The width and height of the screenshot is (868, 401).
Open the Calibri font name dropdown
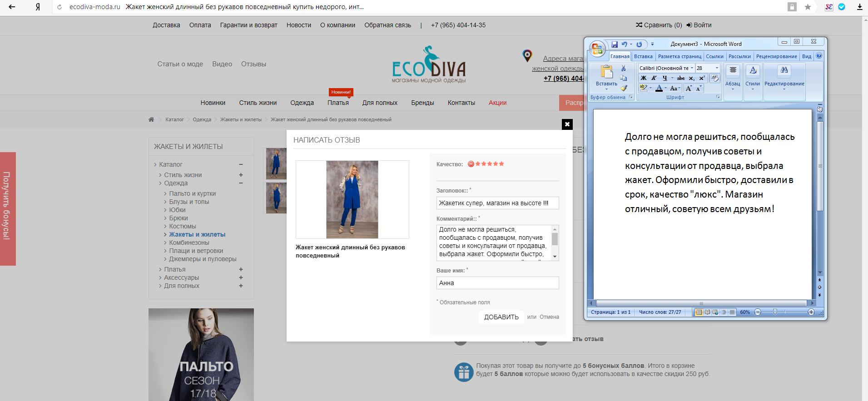(692, 68)
